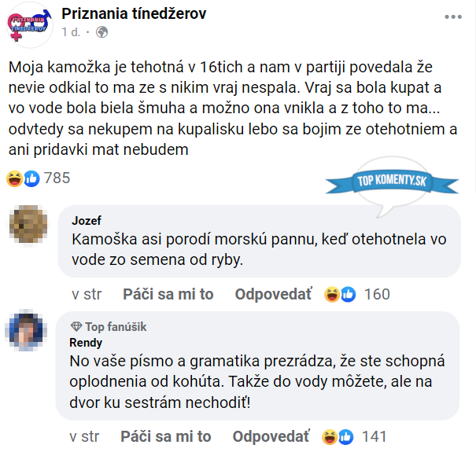476x452 pixels.
Task: Open the 160 reactions count
Action: pos(377,295)
